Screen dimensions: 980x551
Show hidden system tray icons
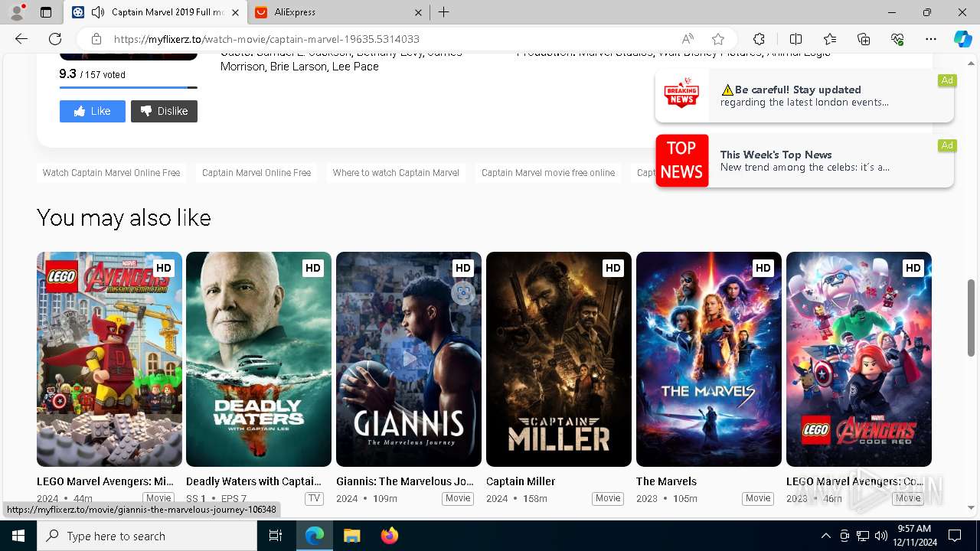click(825, 536)
